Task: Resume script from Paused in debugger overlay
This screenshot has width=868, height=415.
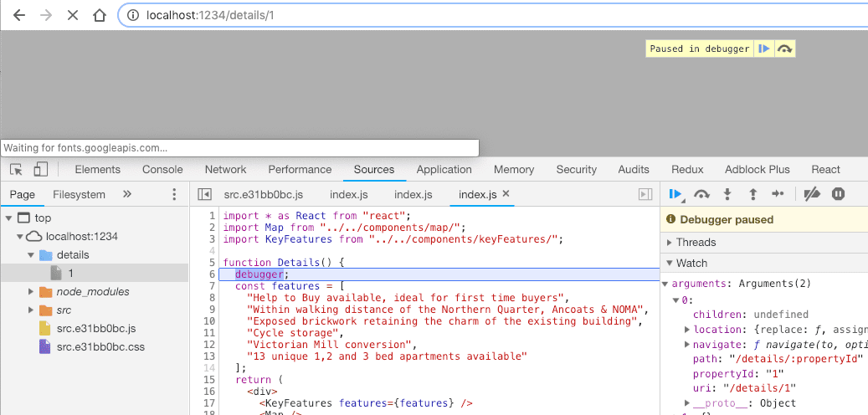Action: pyautogui.click(x=764, y=49)
